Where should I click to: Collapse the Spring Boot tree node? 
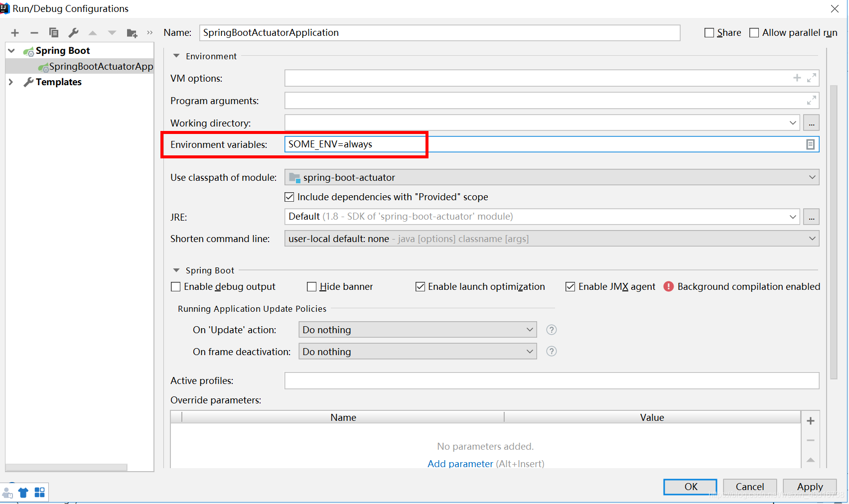pyautogui.click(x=11, y=51)
